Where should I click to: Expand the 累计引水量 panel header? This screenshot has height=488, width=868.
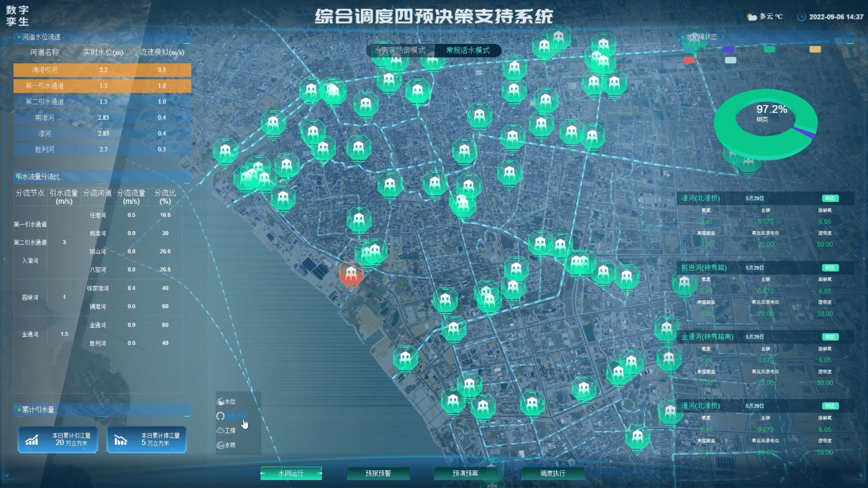[38, 410]
